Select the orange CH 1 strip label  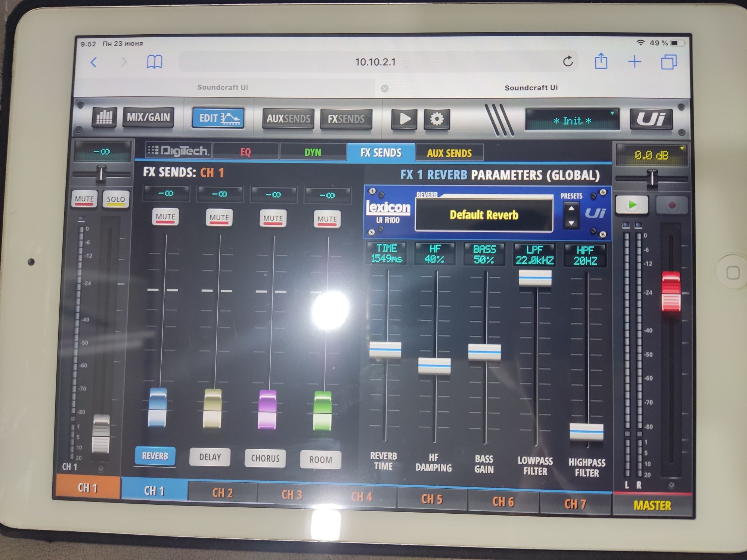coord(88,488)
